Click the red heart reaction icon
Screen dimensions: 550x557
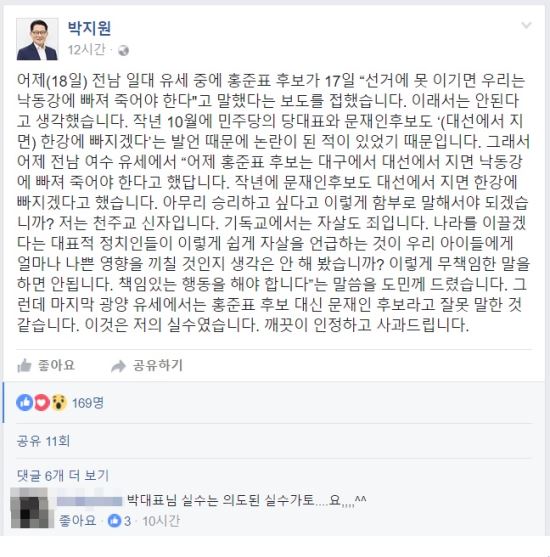point(42,402)
